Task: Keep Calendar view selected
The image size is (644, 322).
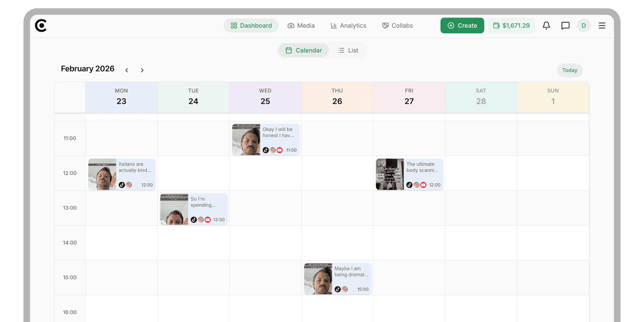Action: [x=304, y=50]
